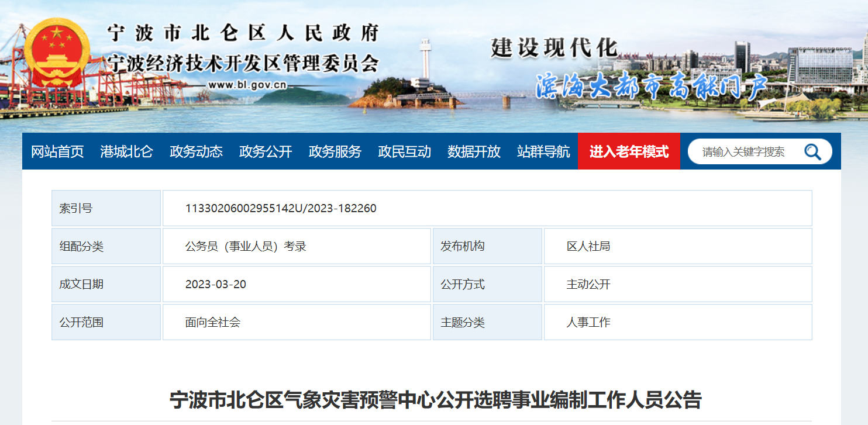
Task: Focus the 请输入关键字搜索 search field
Action: pos(743,152)
